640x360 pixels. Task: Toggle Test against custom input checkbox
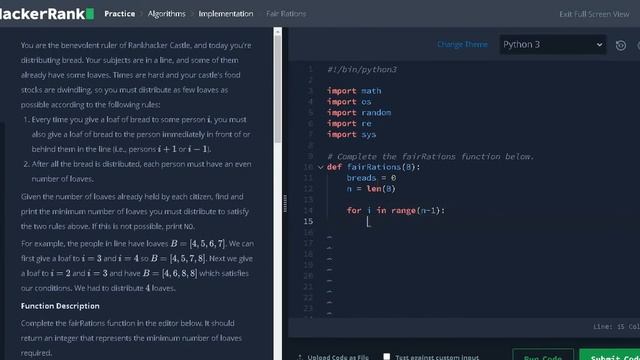(x=386, y=356)
